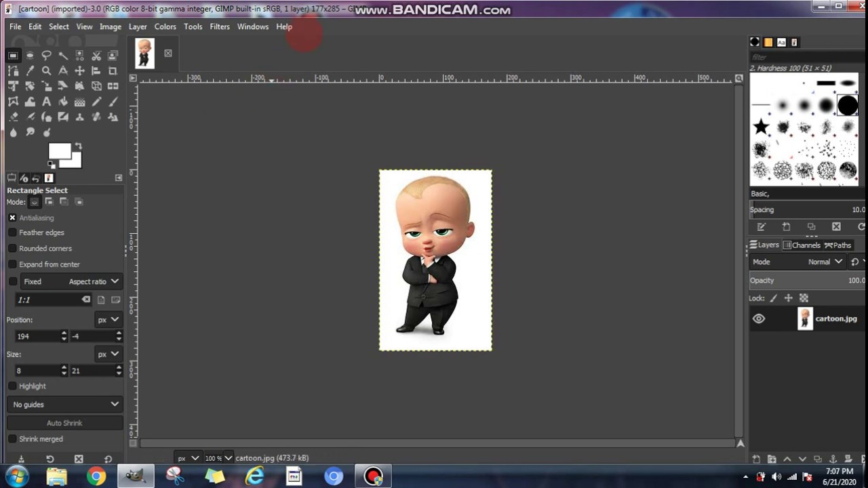Click the position lock icon in Layers

(788, 298)
